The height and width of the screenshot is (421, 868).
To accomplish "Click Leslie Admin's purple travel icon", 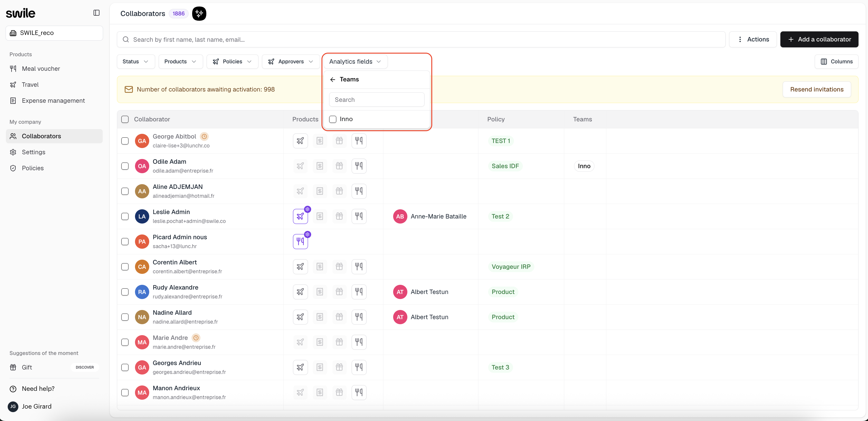I will click(300, 216).
